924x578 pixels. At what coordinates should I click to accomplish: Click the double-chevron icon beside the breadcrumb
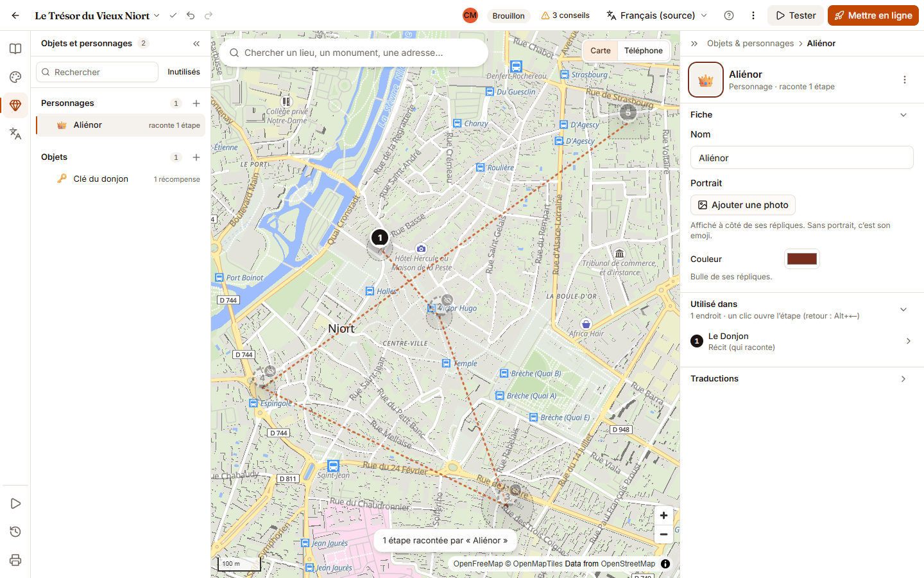[x=694, y=44]
